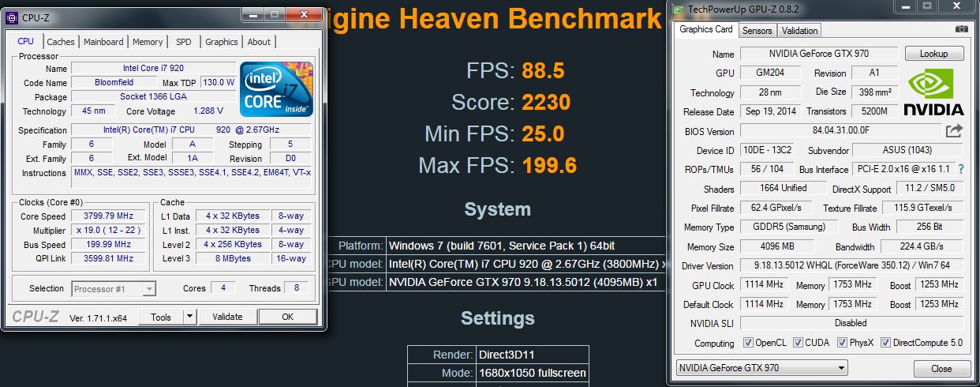This screenshot has height=387, width=980.
Task: Toggle the DirectCompute 5.0 checkbox
Action: pos(885,343)
